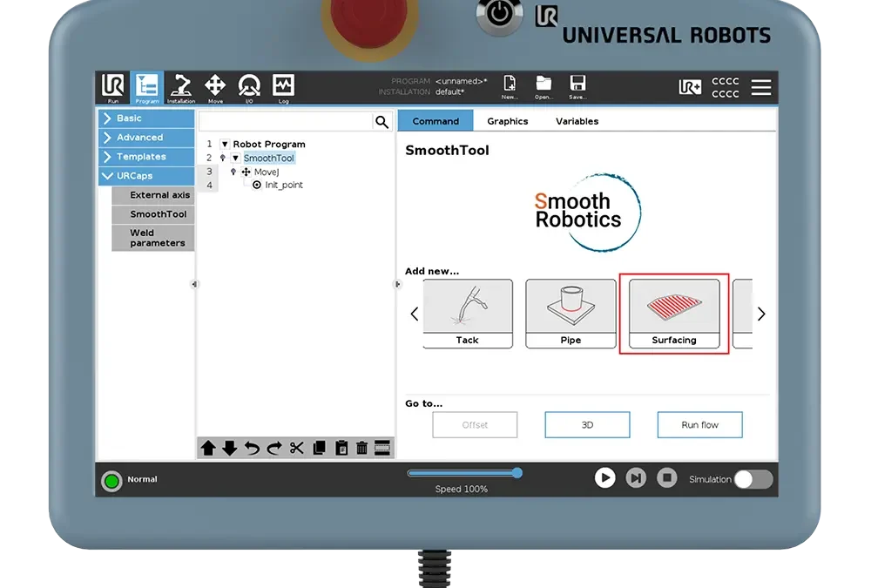The image size is (871, 588).
Task: Delete selected node with trash icon
Action: 361,448
